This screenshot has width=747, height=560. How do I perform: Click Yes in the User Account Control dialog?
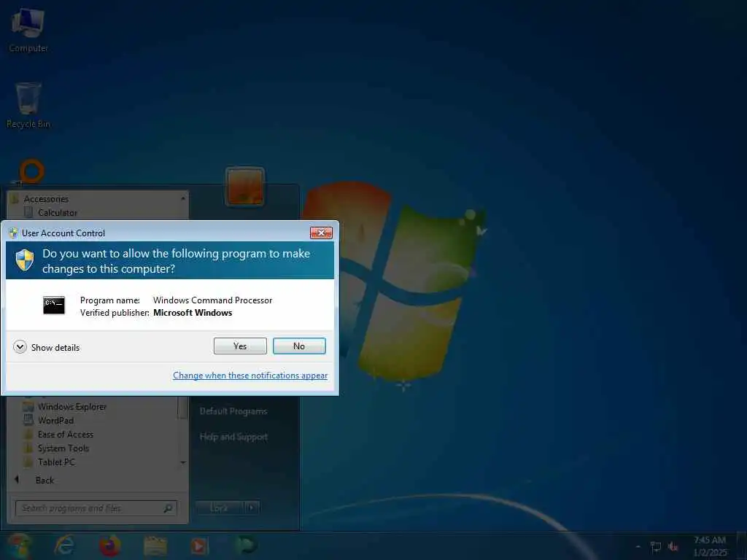[240, 346]
